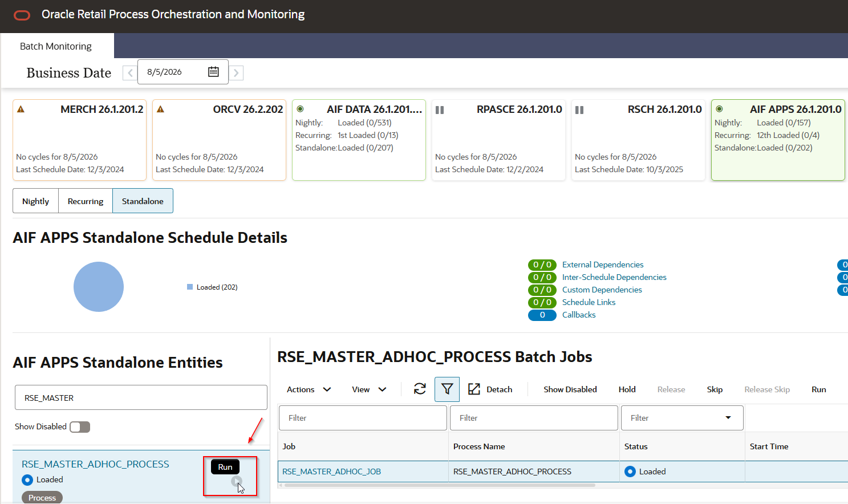Click the entities search field containing RSE_MASTER
The image size is (848, 504).
tap(141, 397)
